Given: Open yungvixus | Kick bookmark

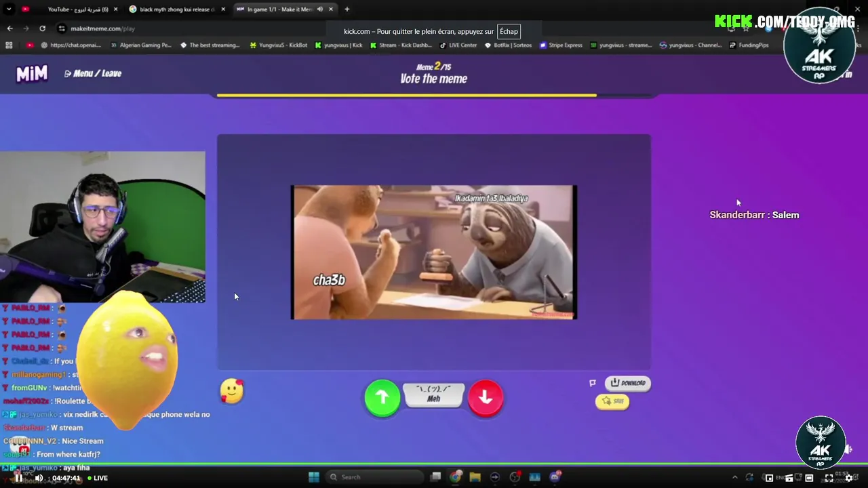Looking at the screenshot, I should coord(338,45).
